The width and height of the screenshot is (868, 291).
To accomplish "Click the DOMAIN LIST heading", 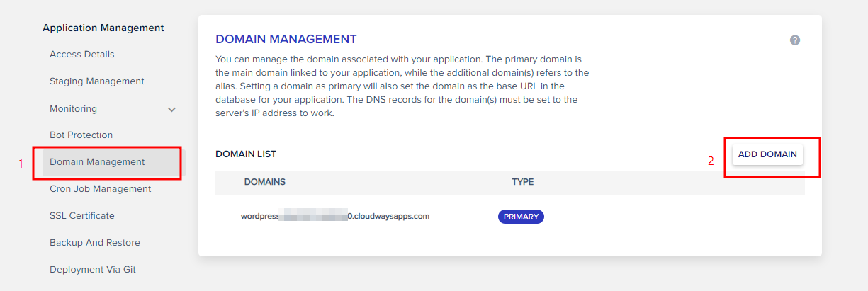I will click(246, 154).
